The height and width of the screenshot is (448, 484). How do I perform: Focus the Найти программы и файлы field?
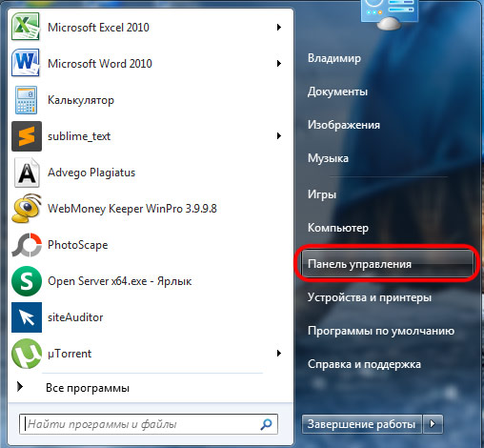coord(149,424)
